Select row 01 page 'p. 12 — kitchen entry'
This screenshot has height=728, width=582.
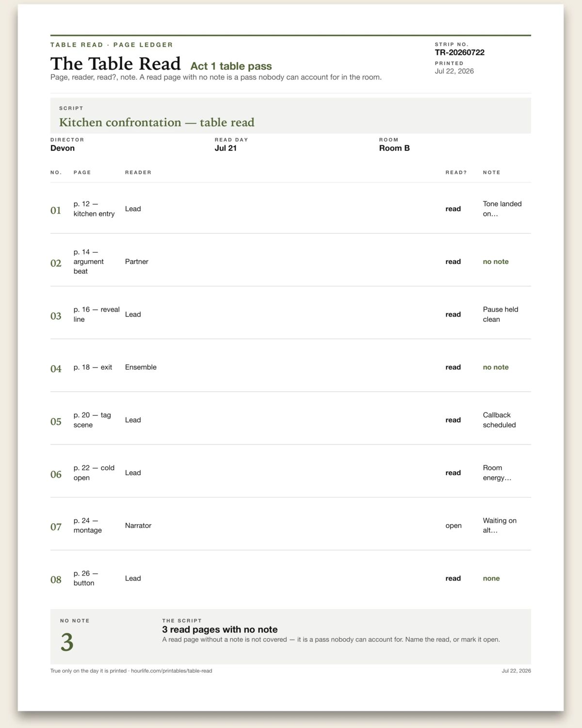94,209
